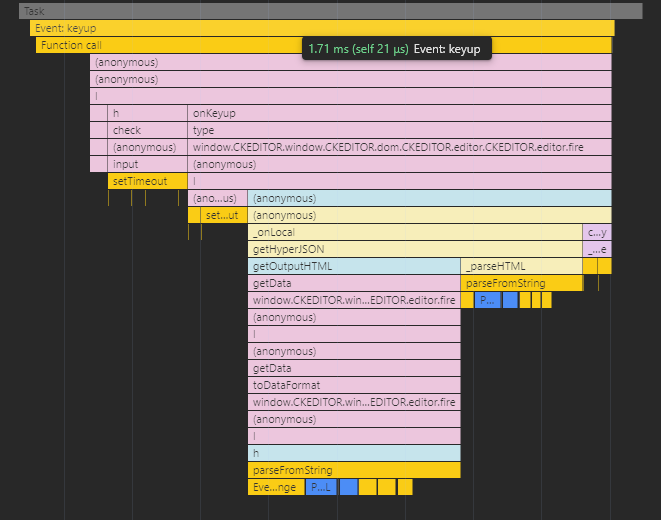
Task: Click the truncated c...y bar on right
Action: pyautogui.click(x=597, y=232)
